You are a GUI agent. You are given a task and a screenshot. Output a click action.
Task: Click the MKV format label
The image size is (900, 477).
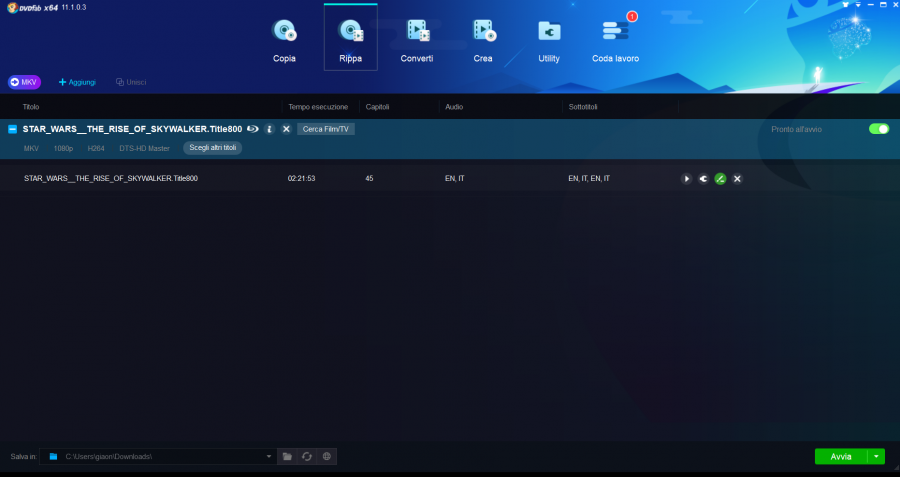32,148
